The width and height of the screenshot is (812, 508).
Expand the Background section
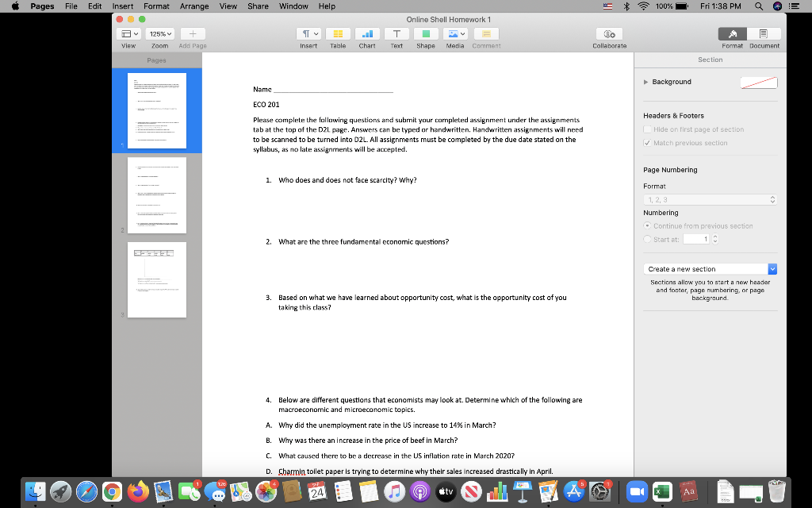pos(643,81)
